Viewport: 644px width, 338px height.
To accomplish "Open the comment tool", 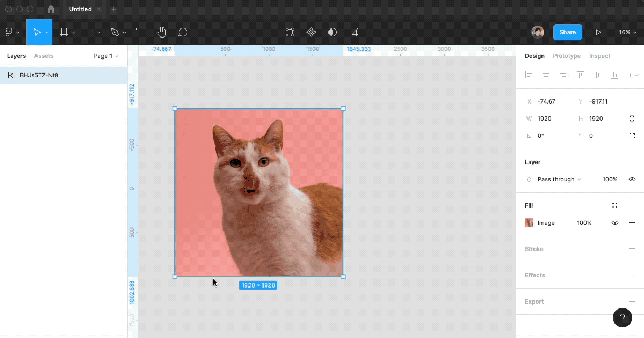I will click(x=182, y=32).
